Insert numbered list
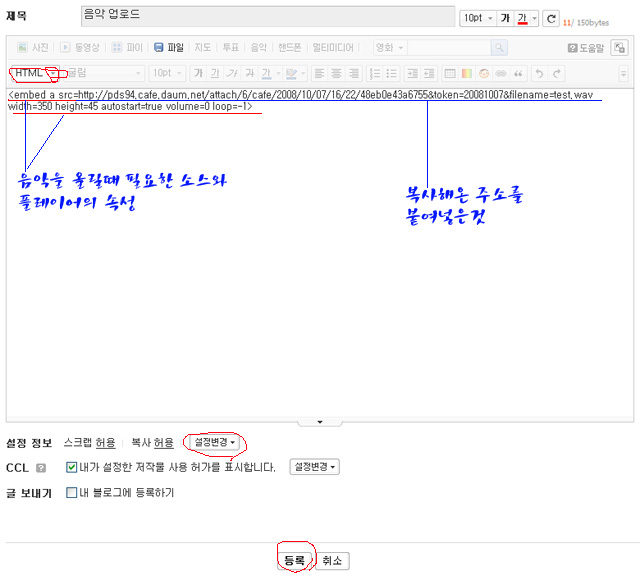Screen dimensions: 640x580 click(x=375, y=73)
